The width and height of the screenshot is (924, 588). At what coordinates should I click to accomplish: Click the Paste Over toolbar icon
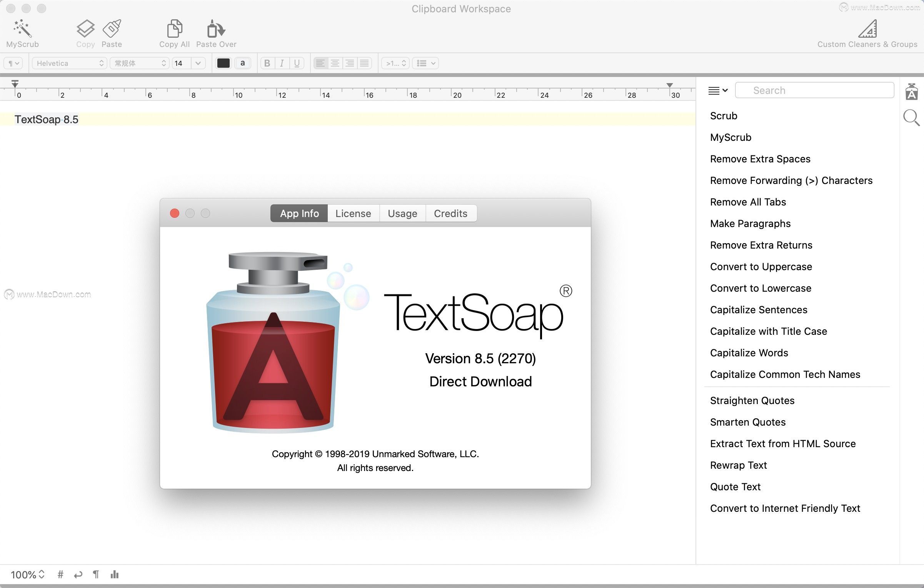pyautogui.click(x=216, y=29)
